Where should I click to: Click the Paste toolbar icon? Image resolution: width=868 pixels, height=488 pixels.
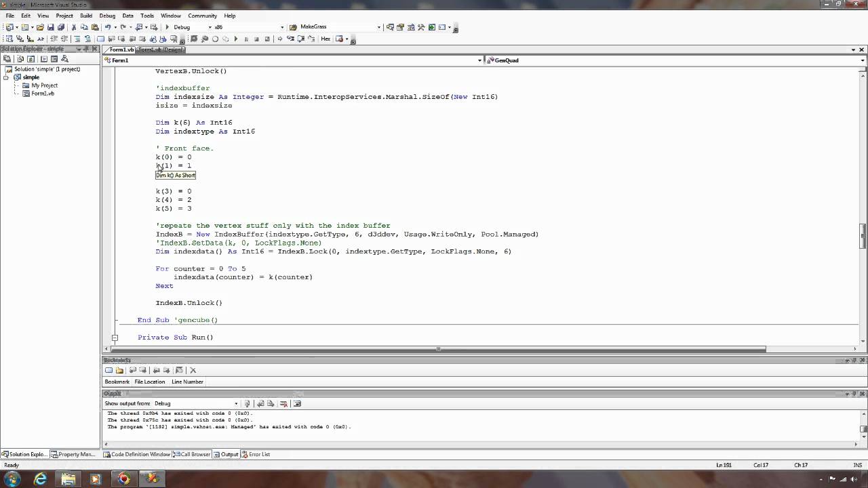pos(94,27)
